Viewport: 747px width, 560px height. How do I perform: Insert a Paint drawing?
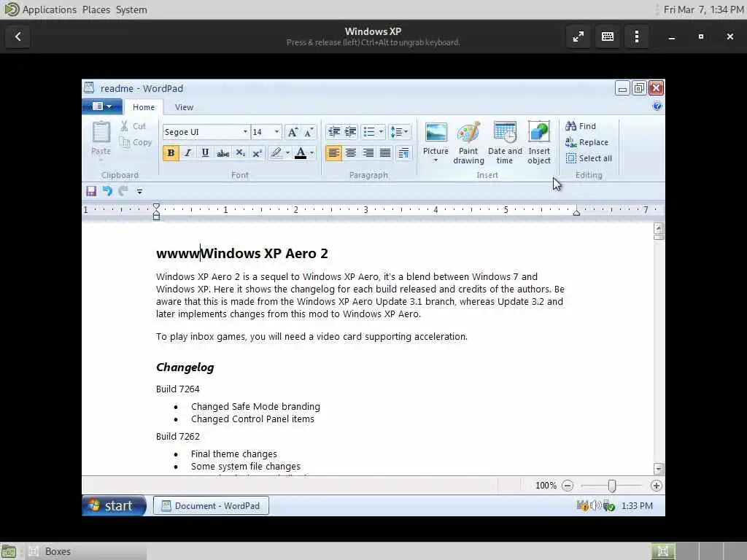tap(468, 142)
